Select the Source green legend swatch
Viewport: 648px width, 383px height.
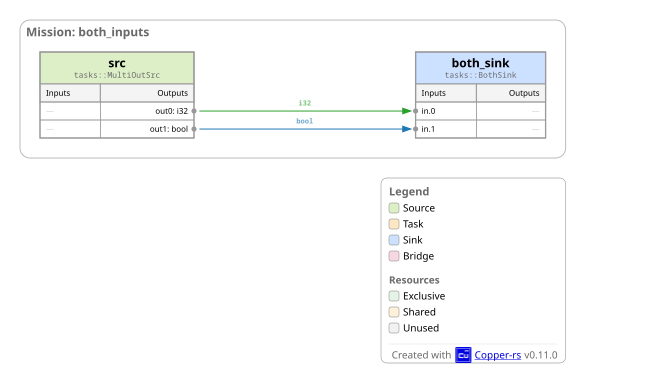pos(394,208)
